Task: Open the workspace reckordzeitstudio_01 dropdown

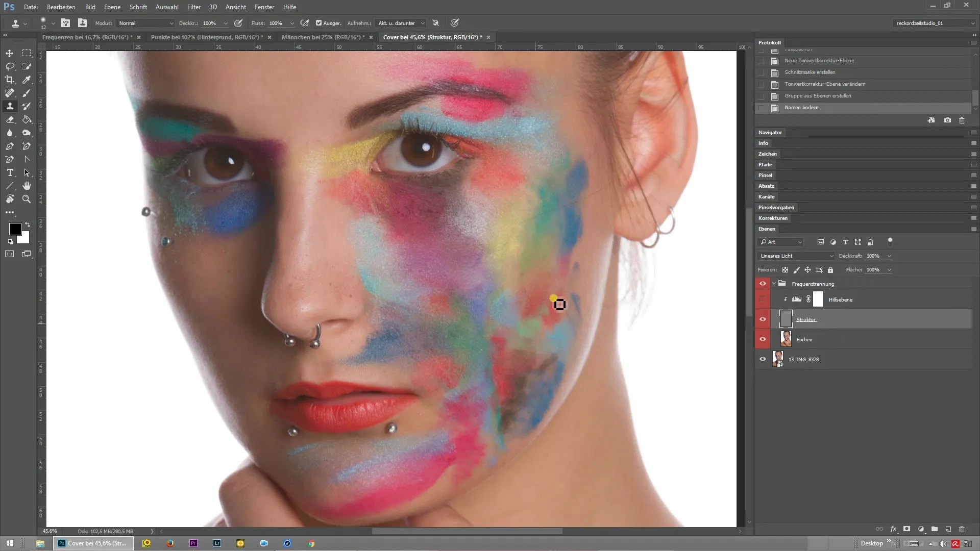Action: click(x=935, y=23)
